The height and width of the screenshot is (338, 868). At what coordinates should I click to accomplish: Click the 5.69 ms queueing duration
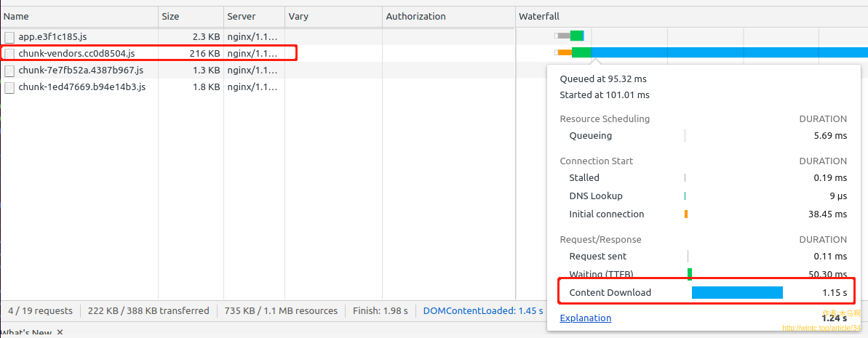coord(830,135)
